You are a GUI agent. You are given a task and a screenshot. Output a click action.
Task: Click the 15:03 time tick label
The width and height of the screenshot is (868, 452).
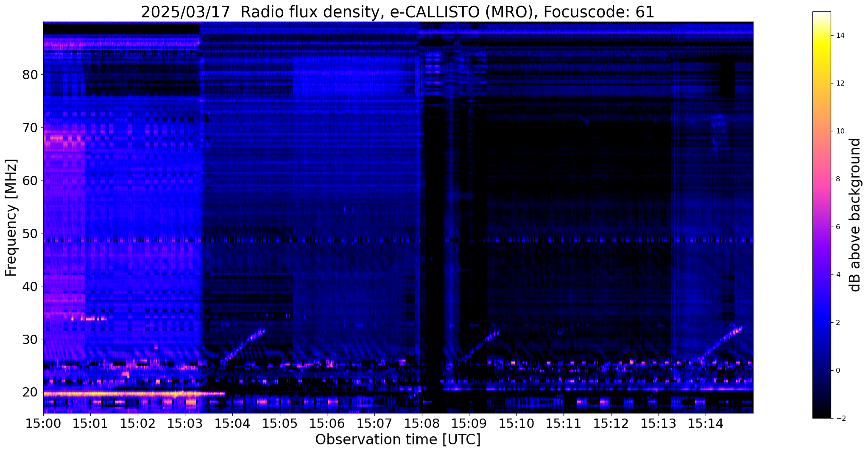[x=185, y=423]
